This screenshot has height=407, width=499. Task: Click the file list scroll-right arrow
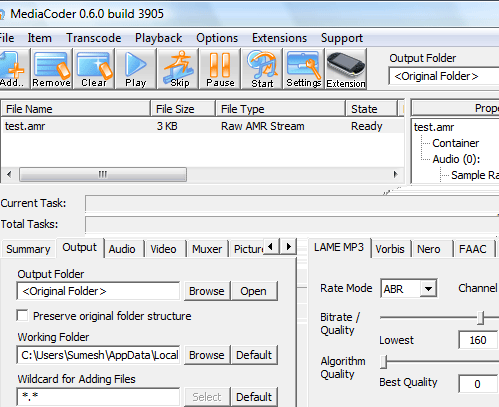395,174
